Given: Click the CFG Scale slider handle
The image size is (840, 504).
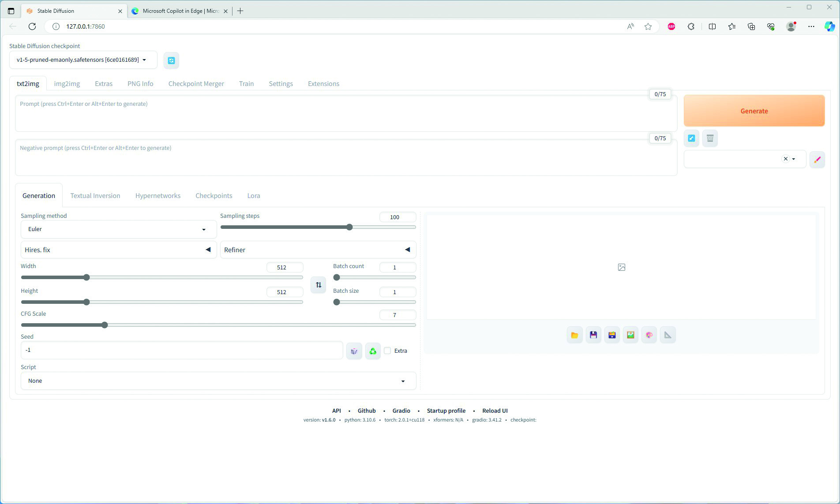Looking at the screenshot, I should click(105, 325).
